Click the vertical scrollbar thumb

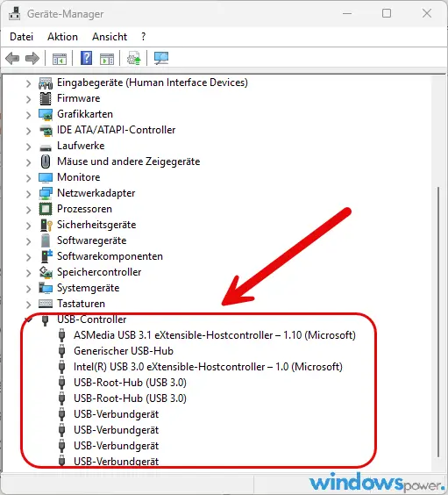[438, 322]
